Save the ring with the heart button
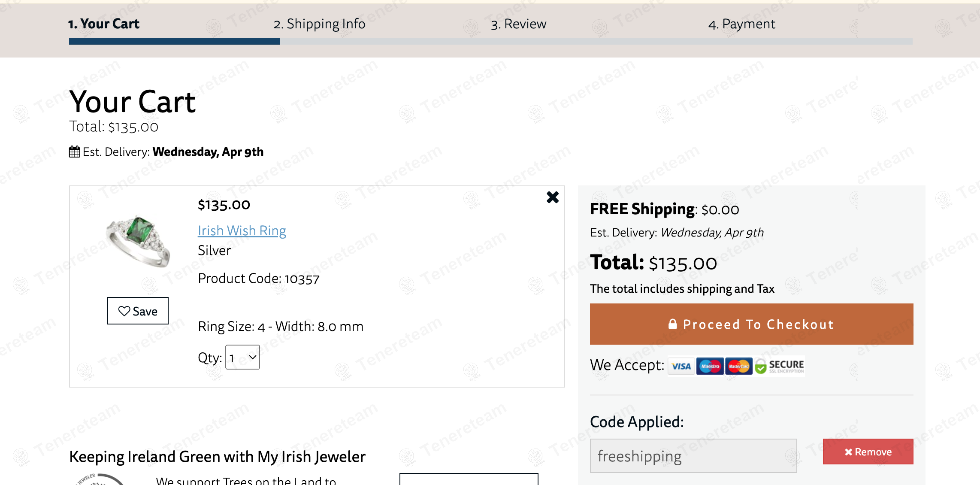The height and width of the screenshot is (485, 980). point(138,311)
